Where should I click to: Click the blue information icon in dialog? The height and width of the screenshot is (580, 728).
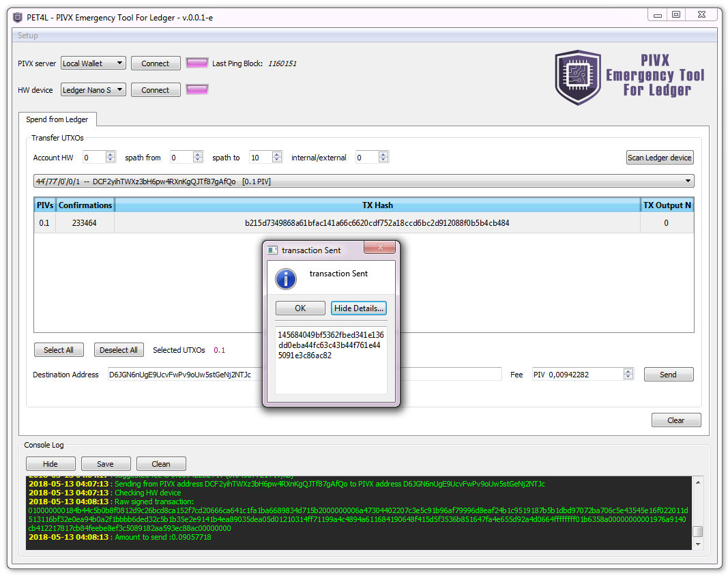[x=286, y=279]
